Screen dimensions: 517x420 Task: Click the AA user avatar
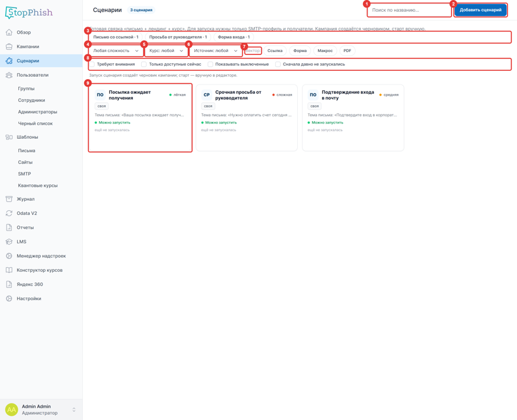12,409
